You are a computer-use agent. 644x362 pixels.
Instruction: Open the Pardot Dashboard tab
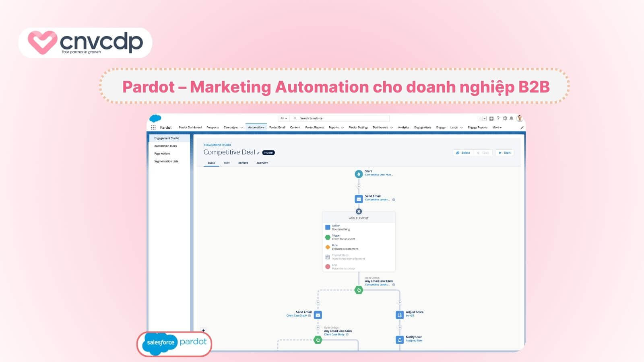190,128
